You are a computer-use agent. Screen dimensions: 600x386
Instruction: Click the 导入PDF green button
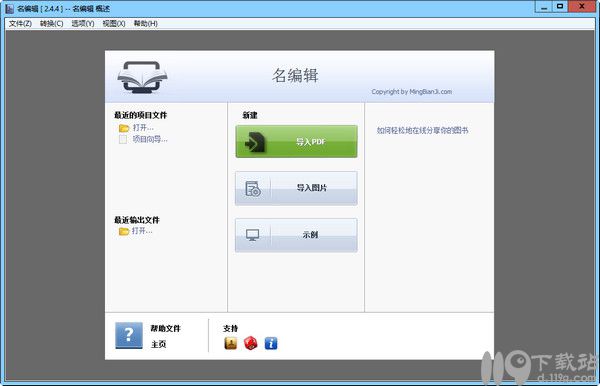point(296,142)
